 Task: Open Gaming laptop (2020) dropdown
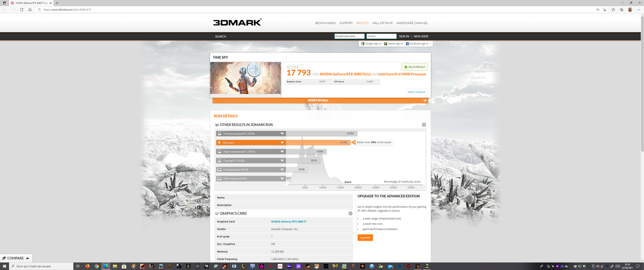[282, 170]
